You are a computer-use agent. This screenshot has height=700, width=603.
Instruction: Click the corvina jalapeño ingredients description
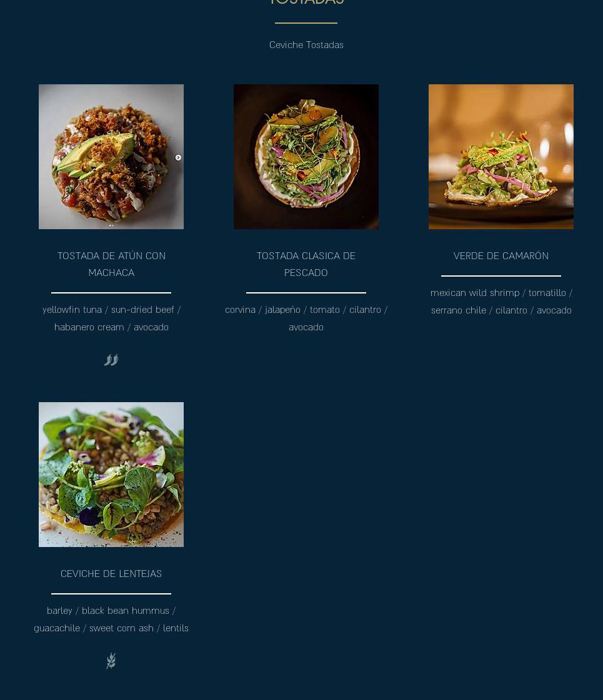coord(306,318)
